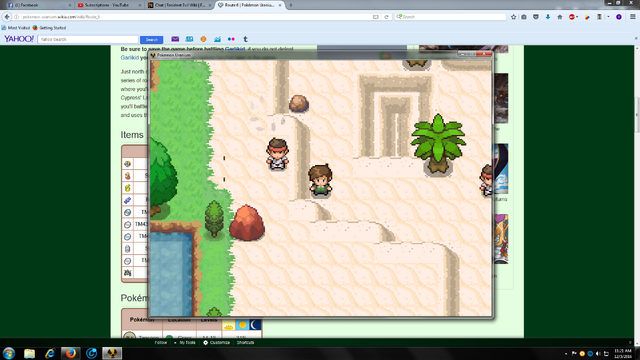640x360 pixels.
Task: Launch Internet Explorer from the taskbar
Action: [x=50, y=353]
